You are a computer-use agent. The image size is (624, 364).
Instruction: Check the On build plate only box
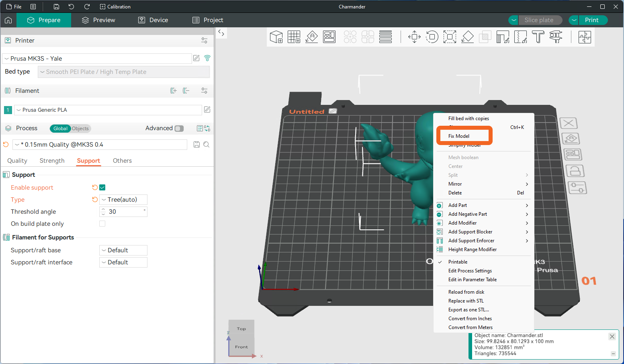coord(102,224)
